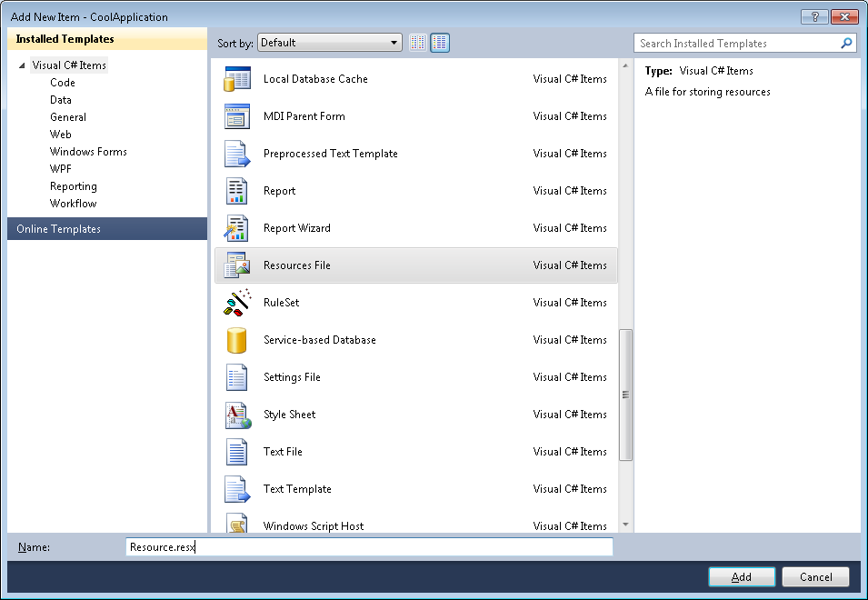Choose the WPF category
Image resolution: width=868 pixels, height=600 pixels.
(60, 169)
